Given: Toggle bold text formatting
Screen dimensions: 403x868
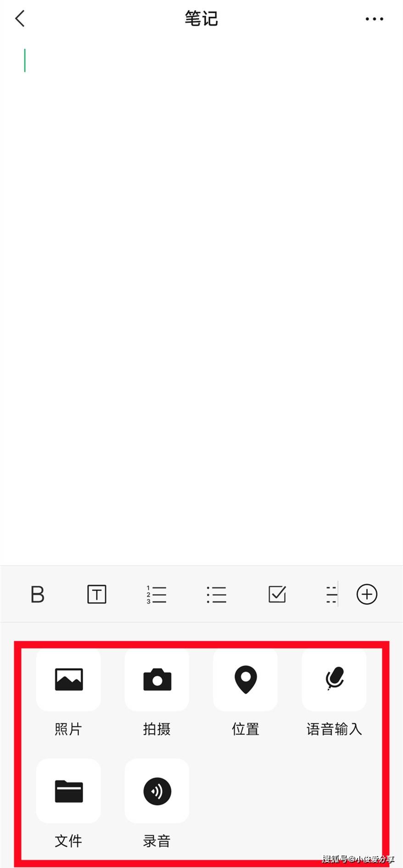Looking at the screenshot, I should (x=37, y=594).
